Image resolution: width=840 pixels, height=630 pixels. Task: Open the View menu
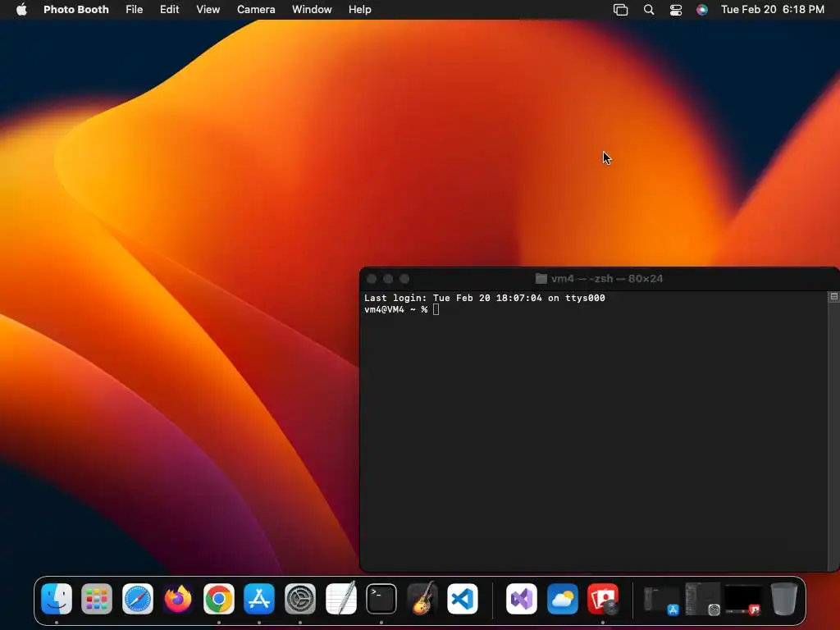(x=208, y=9)
